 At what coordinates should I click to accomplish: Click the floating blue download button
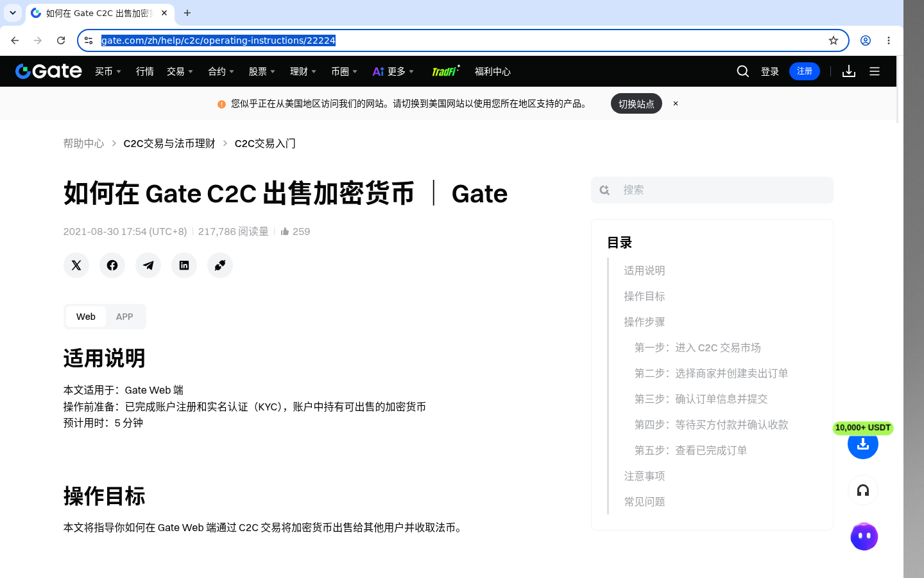pyautogui.click(x=863, y=444)
